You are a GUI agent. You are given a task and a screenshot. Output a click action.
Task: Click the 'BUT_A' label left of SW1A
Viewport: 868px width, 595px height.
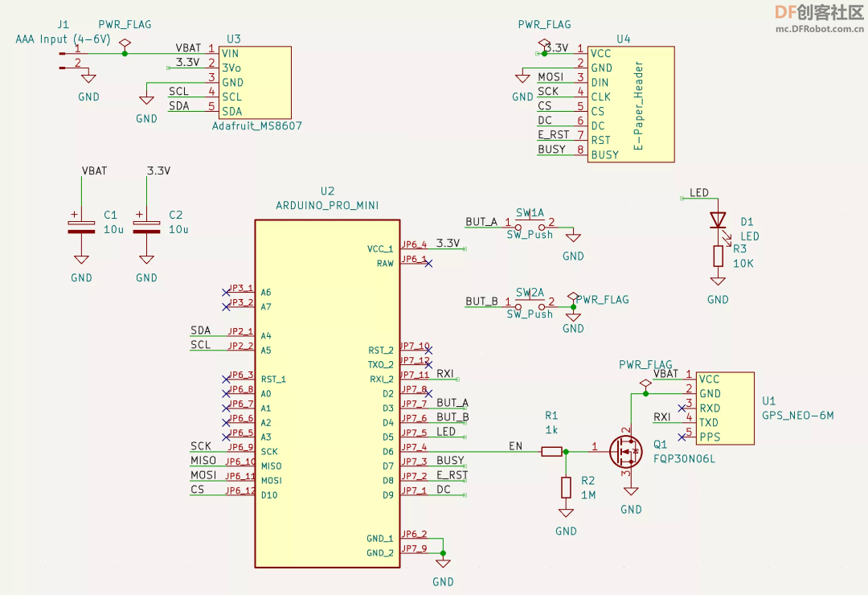click(481, 222)
